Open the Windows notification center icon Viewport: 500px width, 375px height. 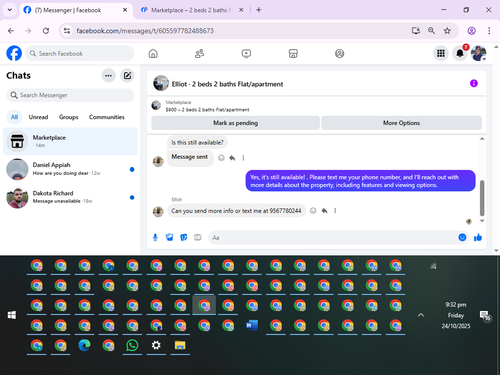pos(485,315)
